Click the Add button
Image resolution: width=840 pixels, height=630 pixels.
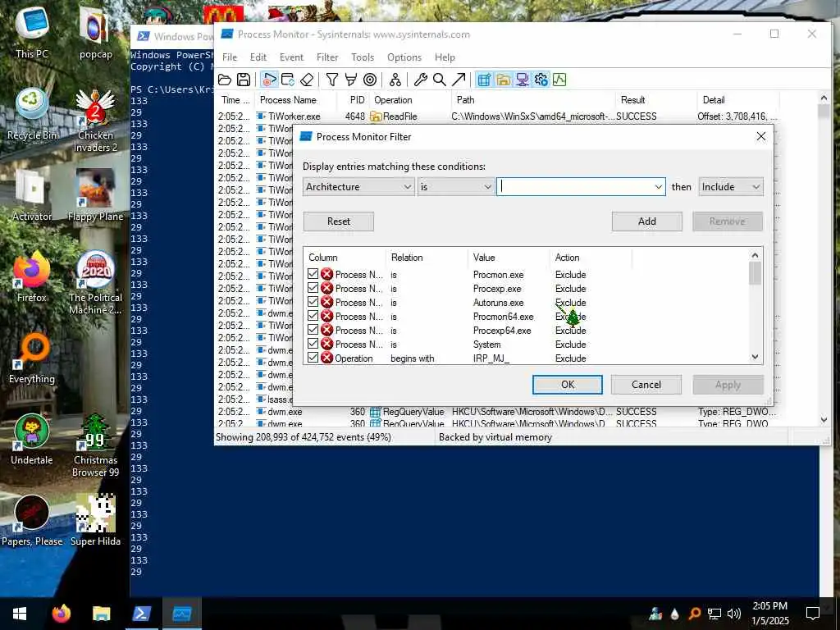coord(646,221)
